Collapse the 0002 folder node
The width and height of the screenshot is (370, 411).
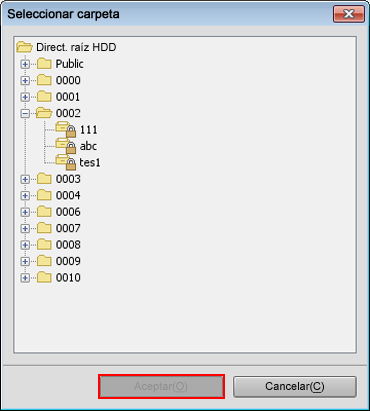click(x=25, y=113)
